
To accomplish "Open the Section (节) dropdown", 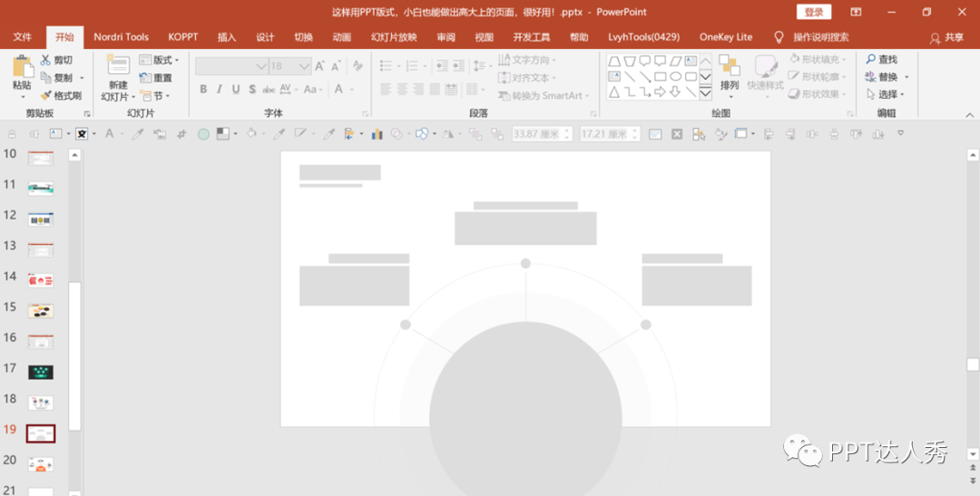I will 155,95.
